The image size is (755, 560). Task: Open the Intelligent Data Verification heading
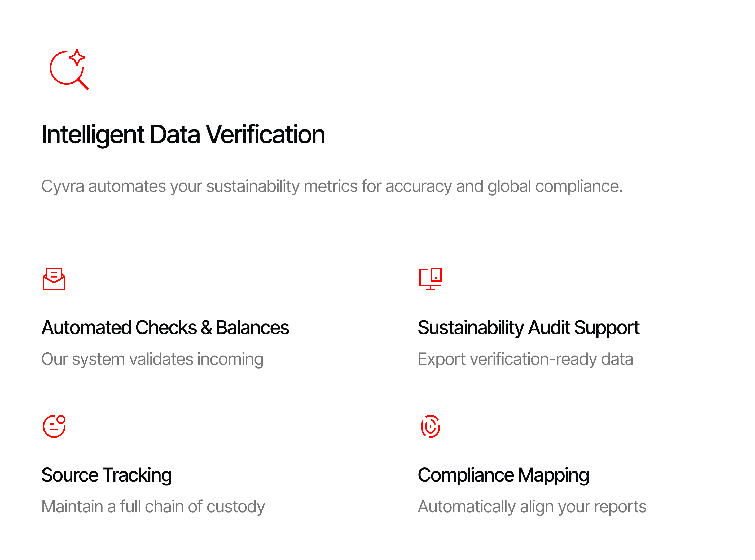pyautogui.click(x=183, y=135)
